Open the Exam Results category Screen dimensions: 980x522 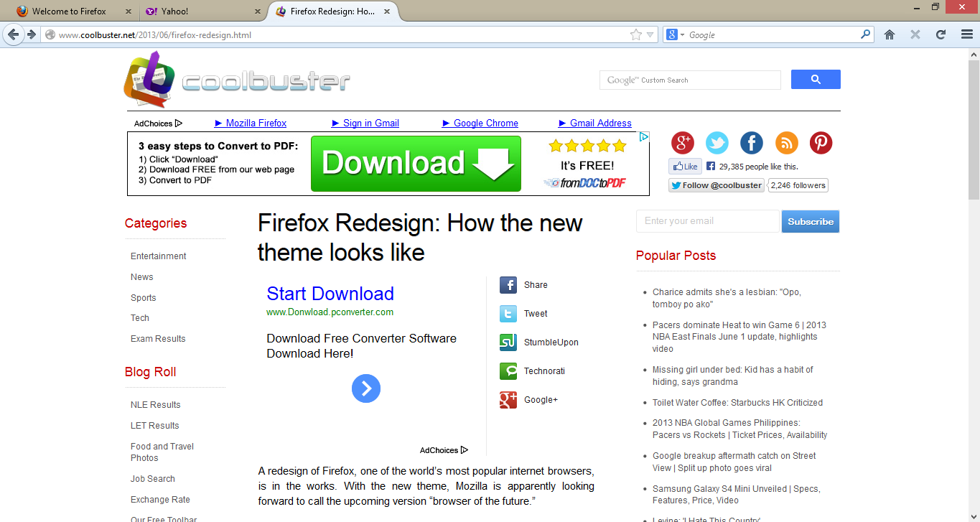[158, 339]
